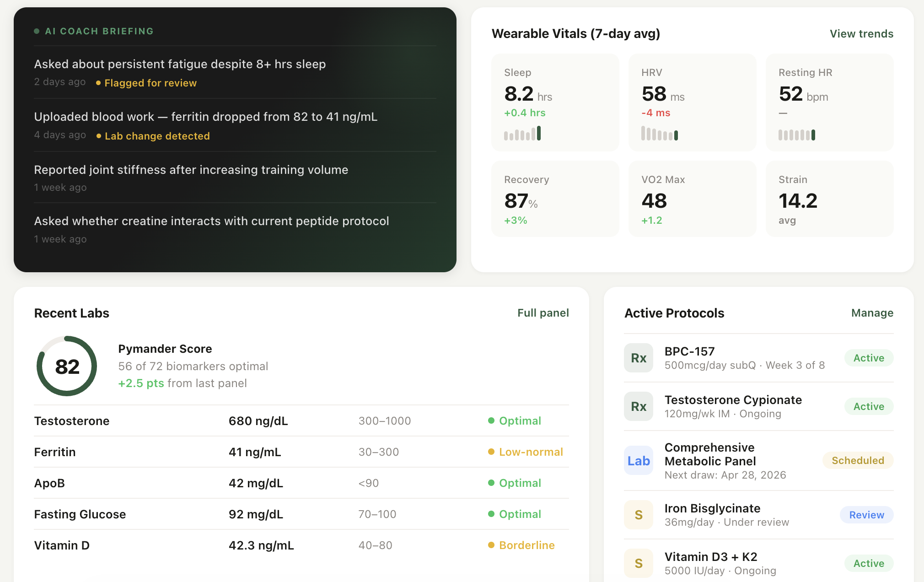
Task: Click the Low-normal indicator dot next to Ferritin
Action: pos(492,452)
